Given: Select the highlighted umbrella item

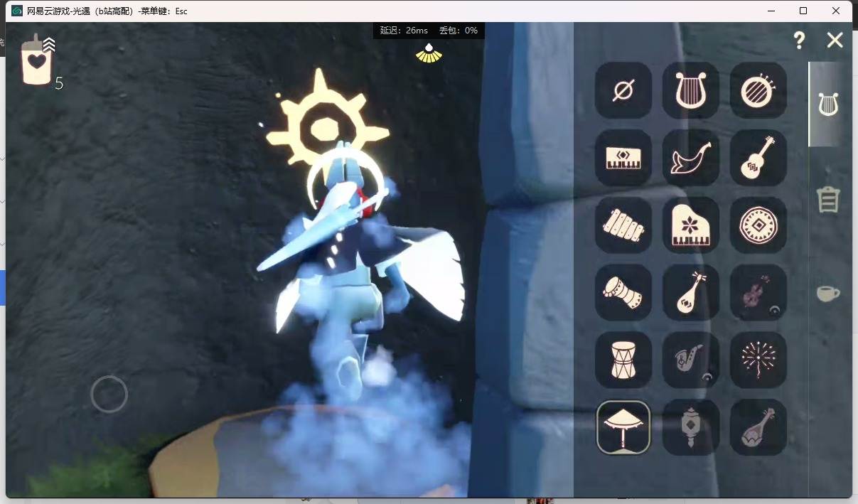Looking at the screenshot, I should [x=623, y=427].
